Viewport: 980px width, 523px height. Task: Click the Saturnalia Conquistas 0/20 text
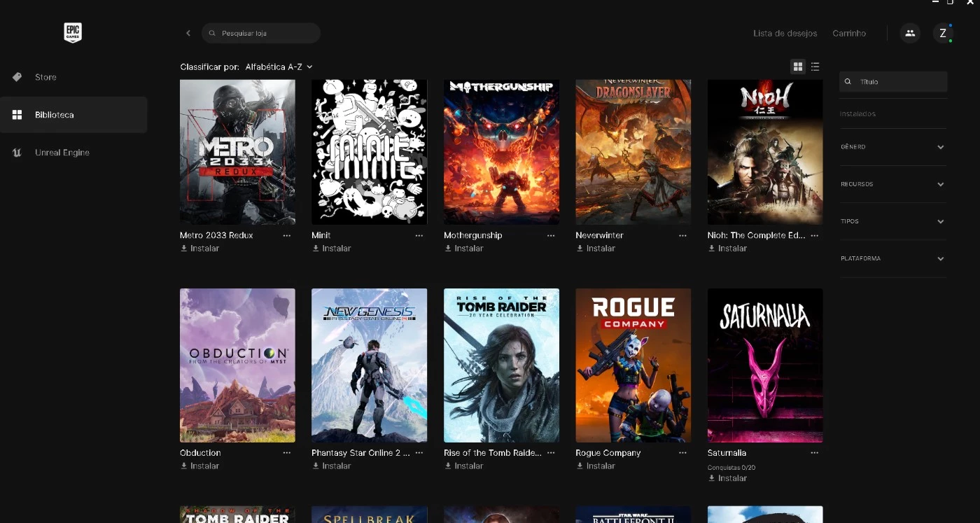point(731,467)
